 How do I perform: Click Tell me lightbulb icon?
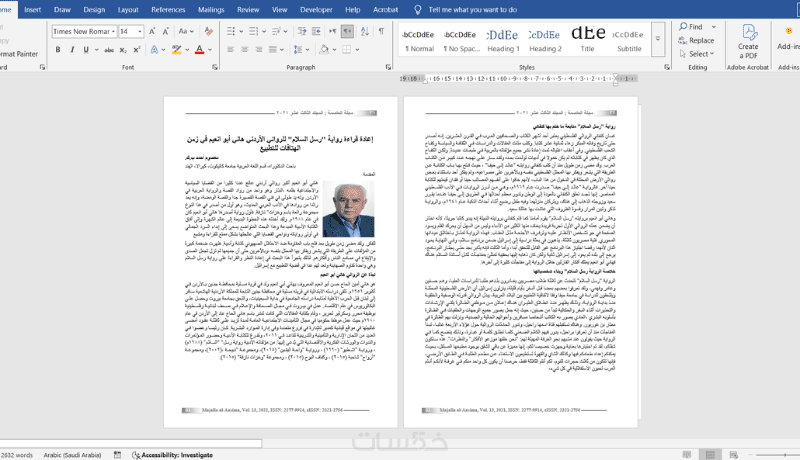click(418, 9)
